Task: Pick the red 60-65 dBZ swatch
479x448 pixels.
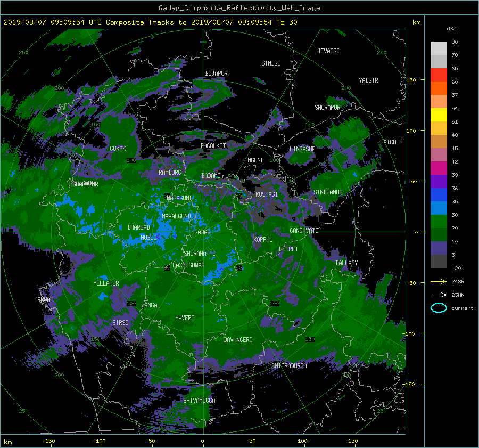Action: pos(439,75)
